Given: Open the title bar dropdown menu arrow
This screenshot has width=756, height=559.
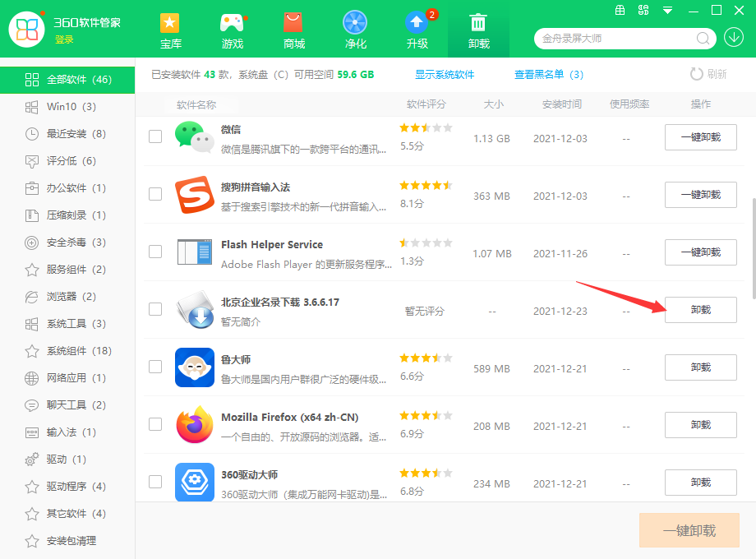Looking at the screenshot, I should (x=667, y=10).
